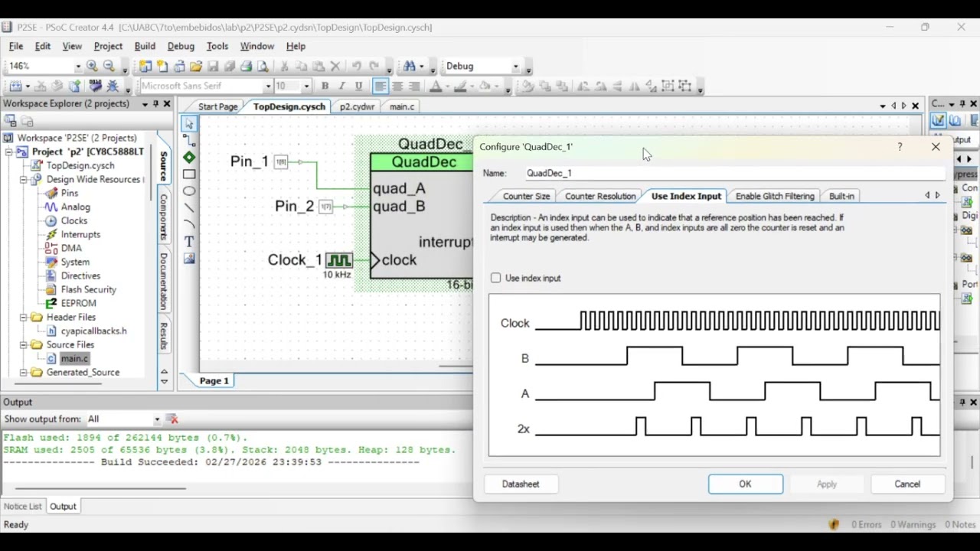This screenshot has height=551, width=980.
Task: Open the File menu
Action: pos(15,46)
